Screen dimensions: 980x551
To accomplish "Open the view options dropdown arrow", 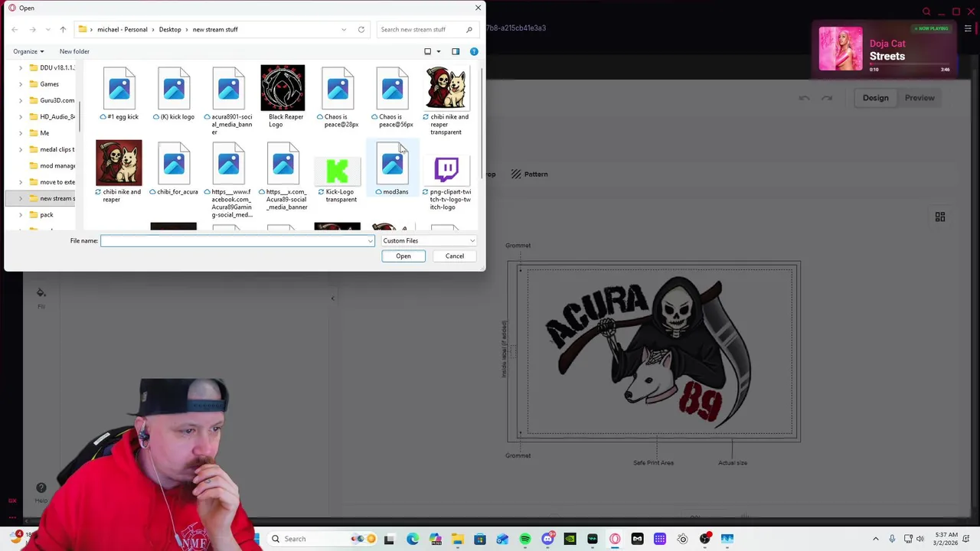I will tap(439, 51).
